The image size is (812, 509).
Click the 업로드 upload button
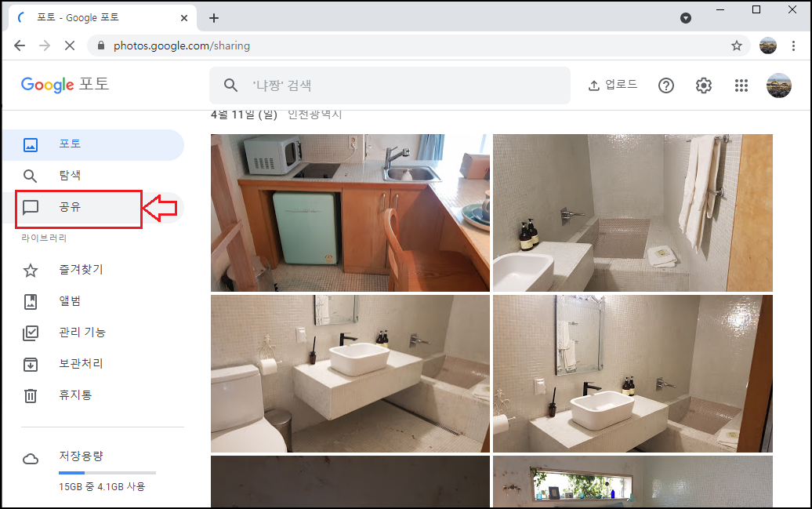(x=613, y=85)
